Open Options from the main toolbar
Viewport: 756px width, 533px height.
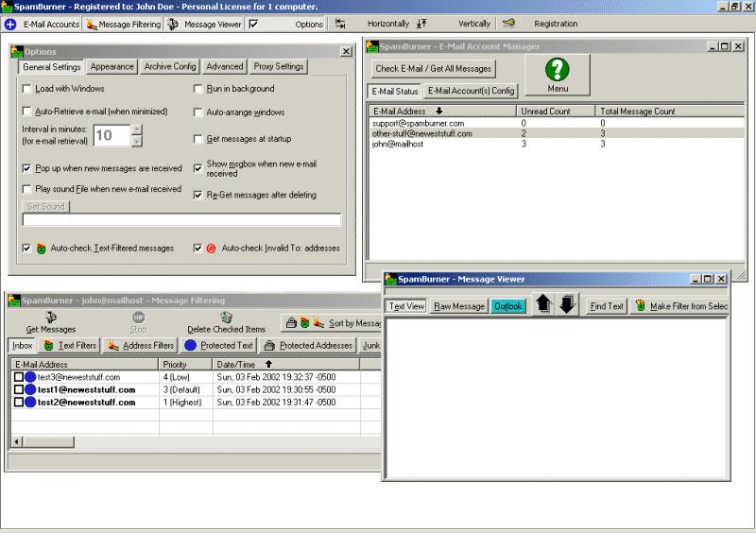point(286,25)
